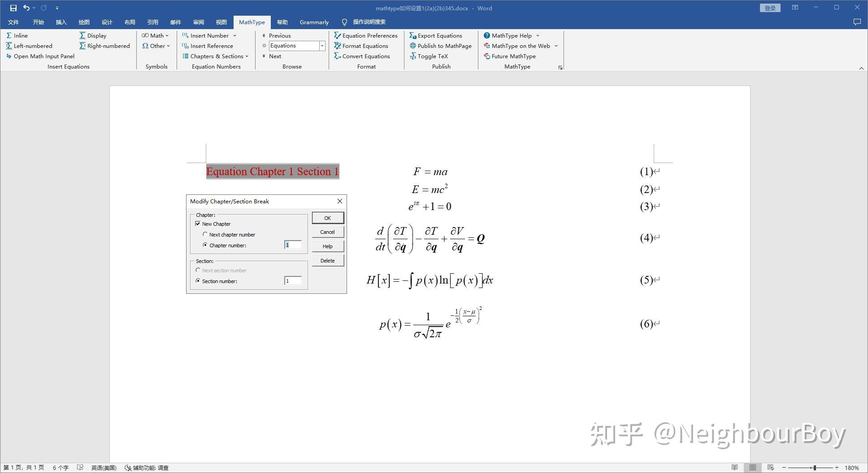Open the 审阅 ribbon tab
The height and width of the screenshot is (473, 868).
(x=199, y=22)
